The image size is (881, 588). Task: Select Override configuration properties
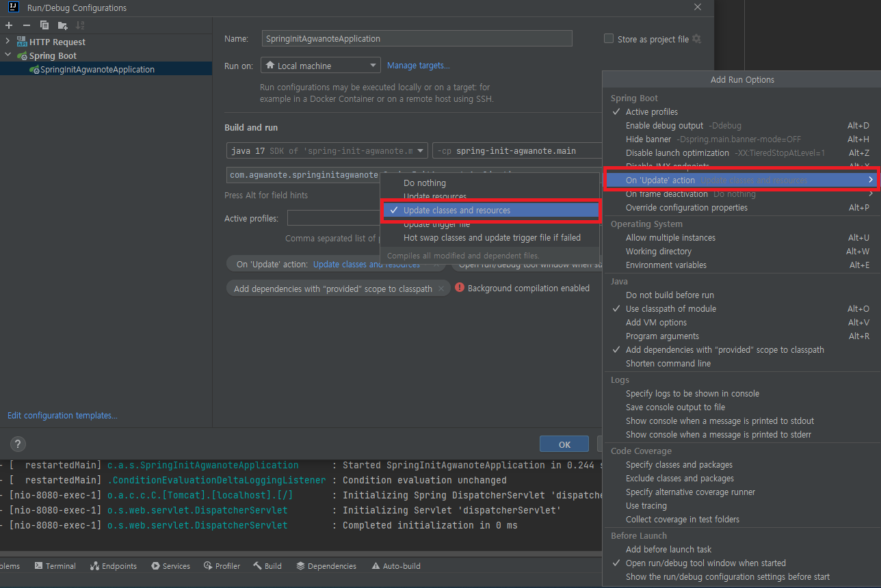click(x=741, y=207)
